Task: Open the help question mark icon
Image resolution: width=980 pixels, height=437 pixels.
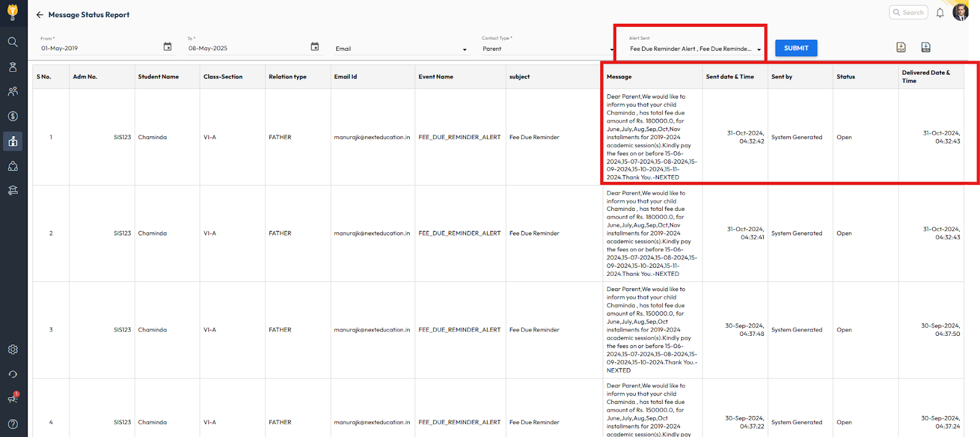Action: pos(13,424)
